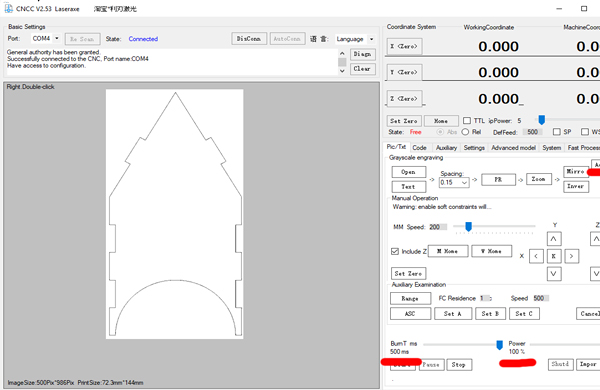Screen dimensions: 600x390
Task: Open the System tab
Action: pos(551,148)
